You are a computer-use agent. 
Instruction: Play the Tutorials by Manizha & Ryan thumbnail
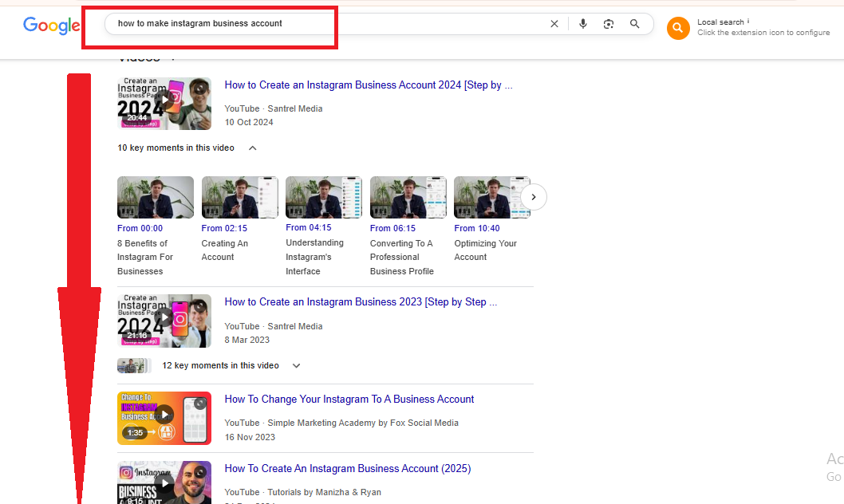coord(164,482)
